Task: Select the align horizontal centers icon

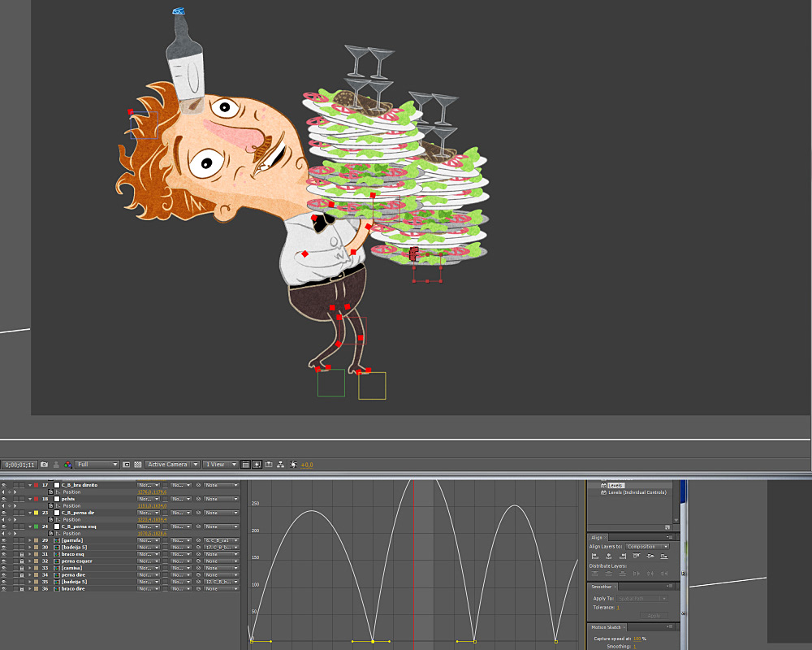Action: coord(609,556)
